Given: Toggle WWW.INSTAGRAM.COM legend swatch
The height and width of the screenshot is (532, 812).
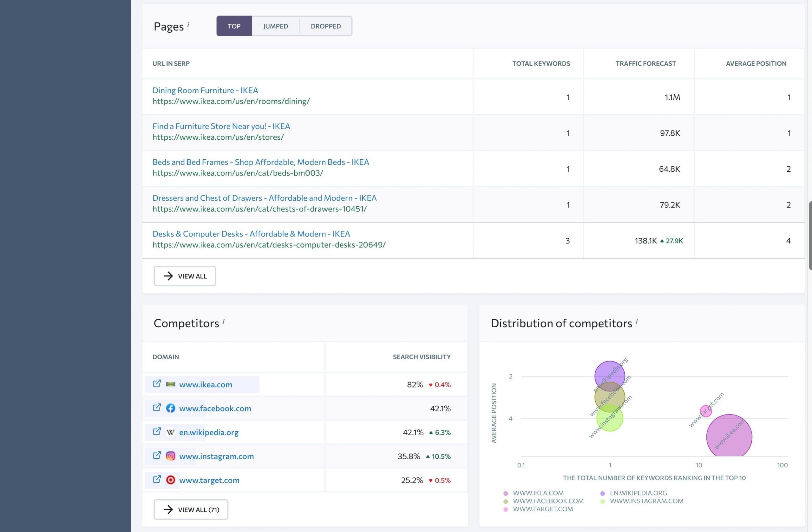Looking at the screenshot, I should [x=603, y=501].
